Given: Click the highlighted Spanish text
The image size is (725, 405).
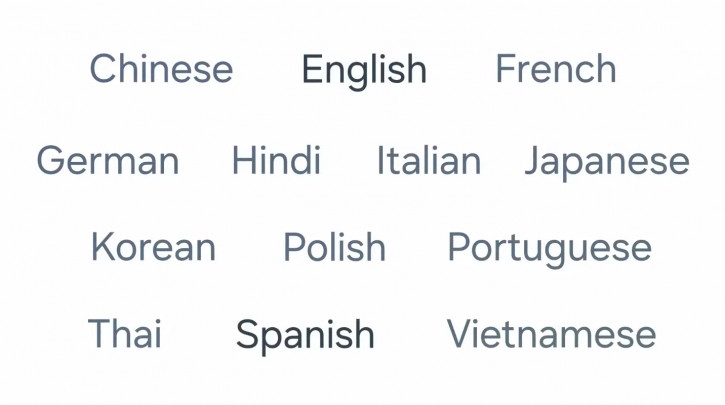Looking at the screenshot, I should click(x=305, y=337).
